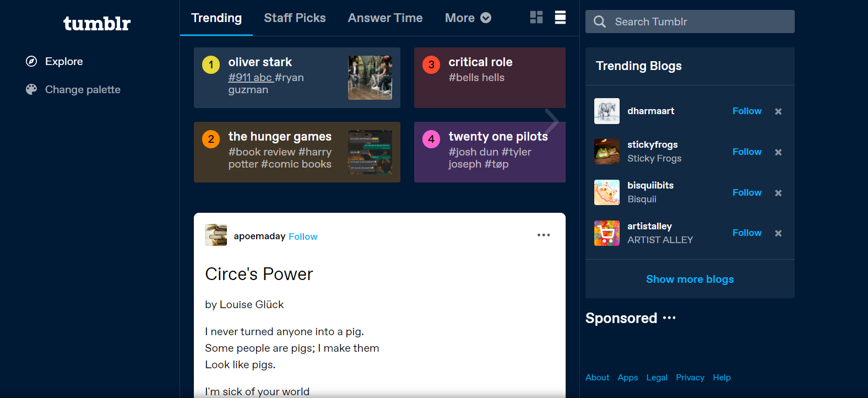Follow artistalley blog
Screen dimensions: 868x398
747,233
